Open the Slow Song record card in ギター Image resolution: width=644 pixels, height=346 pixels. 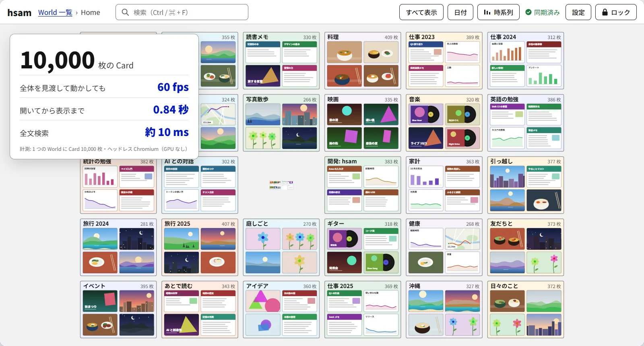381,262
